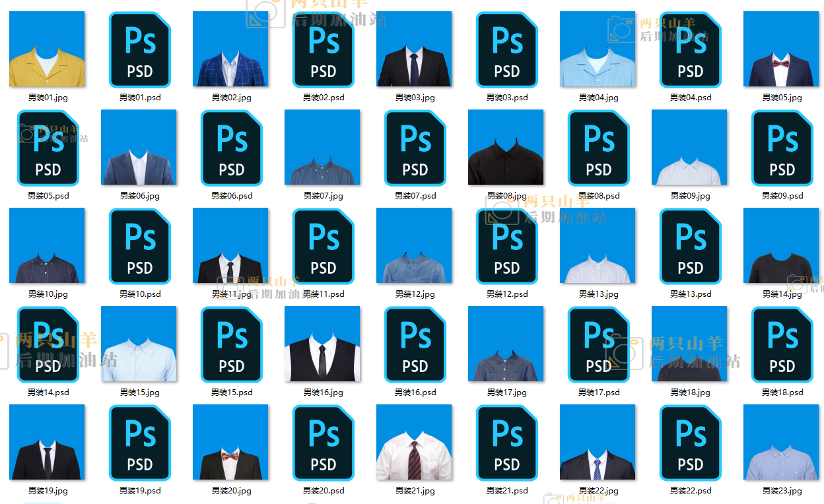Open the 男装06.psd Photoshop file
The image size is (824, 504).
point(231,148)
